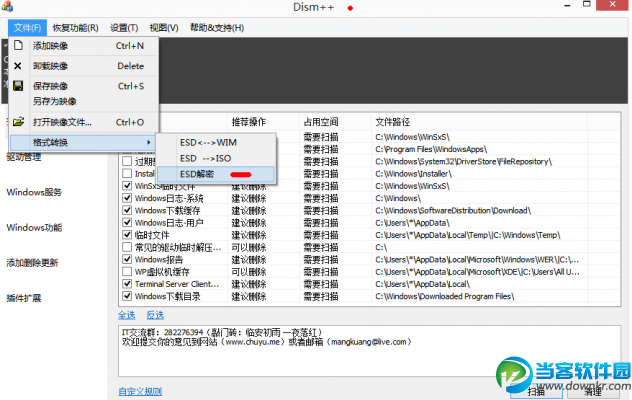Open 驱动管理 in the sidebar
Viewport: 632px width, 400px height.
tap(24, 157)
